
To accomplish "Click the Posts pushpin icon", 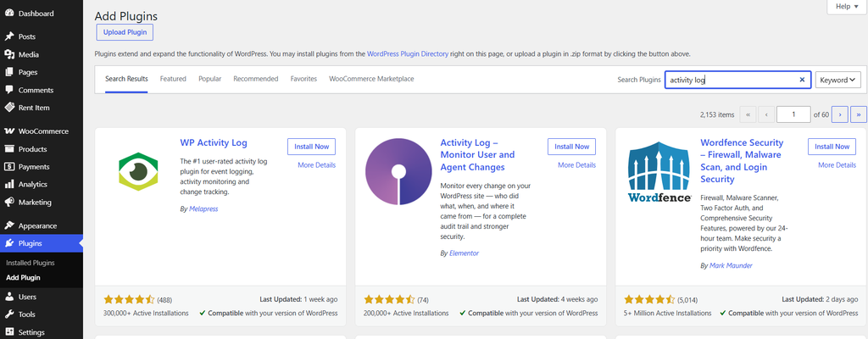I will click(8, 36).
